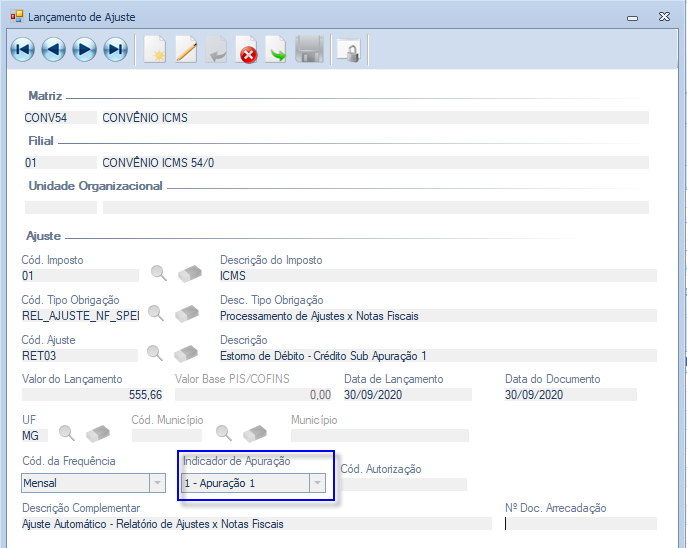Click Processamento de Ajustes x Notas Fiscais
This screenshot has height=548, width=687.
(x=438, y=316)
